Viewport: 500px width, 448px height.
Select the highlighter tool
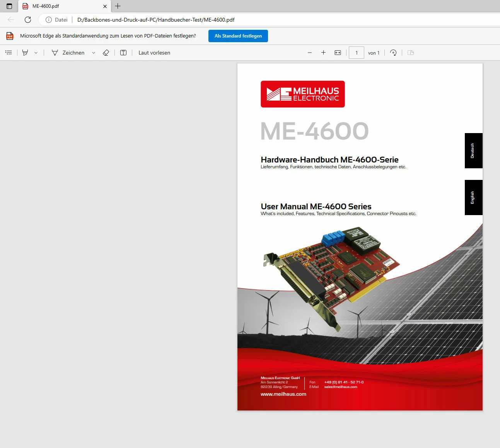point(25,53)
